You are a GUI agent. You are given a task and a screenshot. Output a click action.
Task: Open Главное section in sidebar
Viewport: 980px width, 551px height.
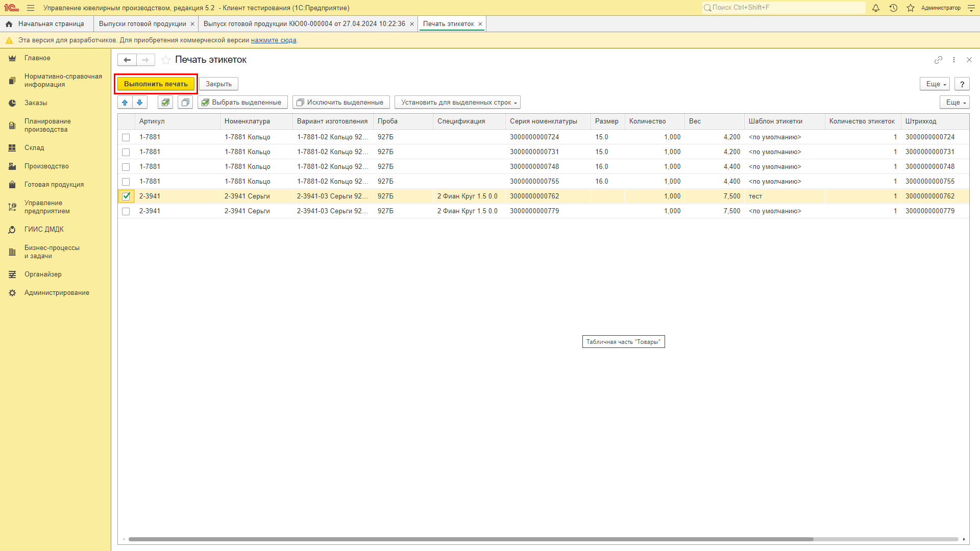click(37, 58)
